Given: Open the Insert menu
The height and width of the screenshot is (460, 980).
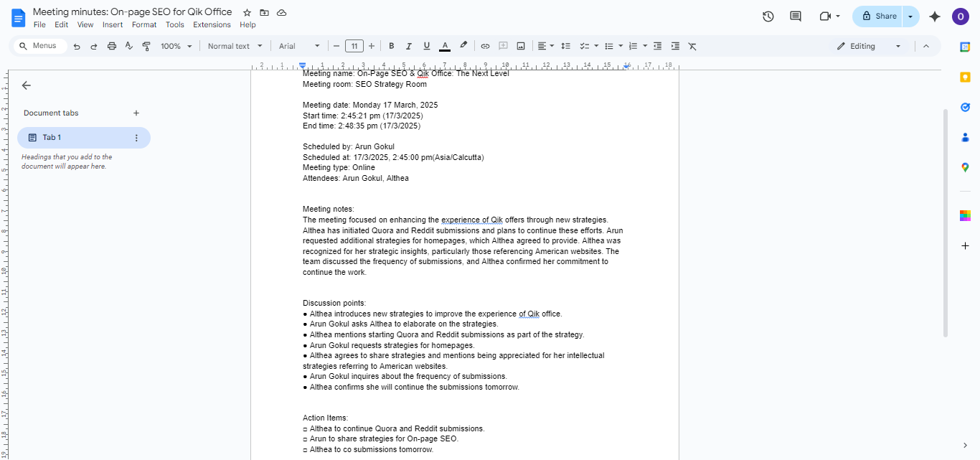Looking at the screenshot, I should click(x=112, y=24).
